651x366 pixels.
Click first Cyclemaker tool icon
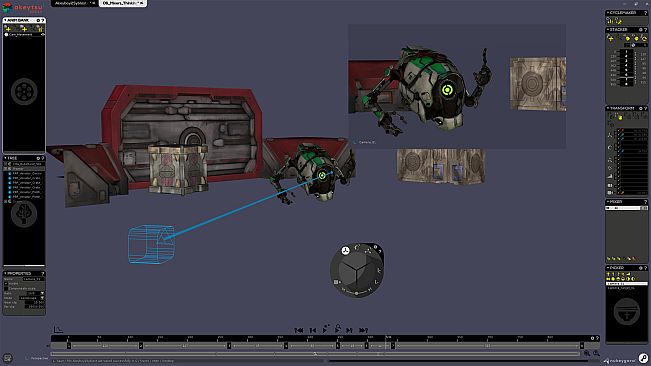tap(610, 21)
